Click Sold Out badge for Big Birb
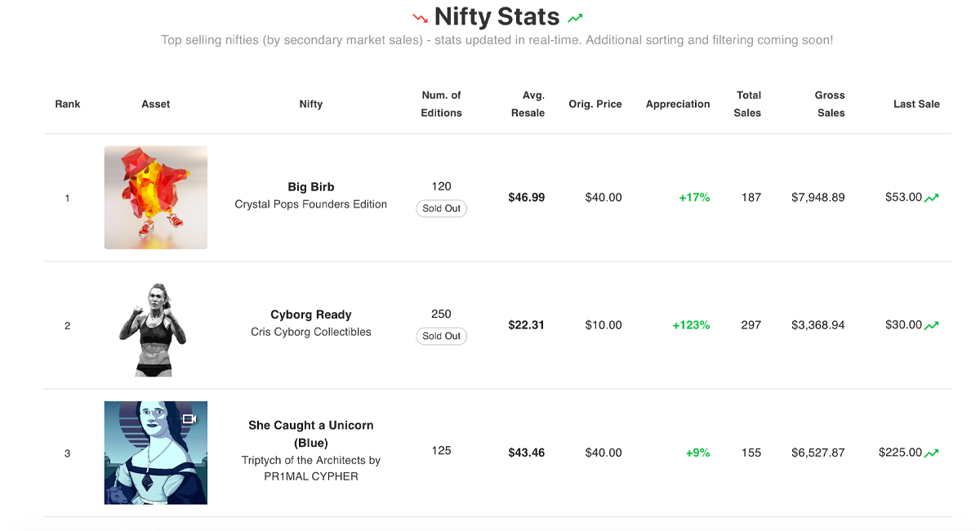The image size is (980, 531). tap(442, 208)
